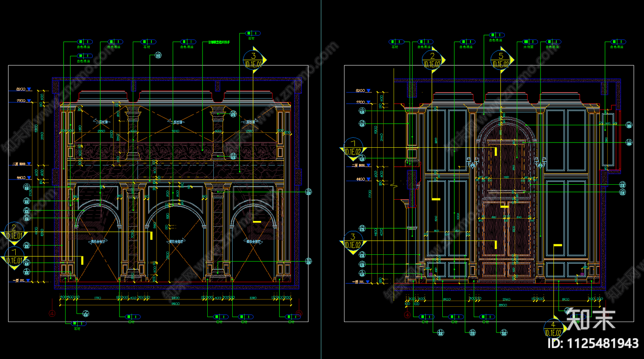This screenshot has height=359, width=644.
Task: Select the 2400 dimension under center arch
Action: 175,298
